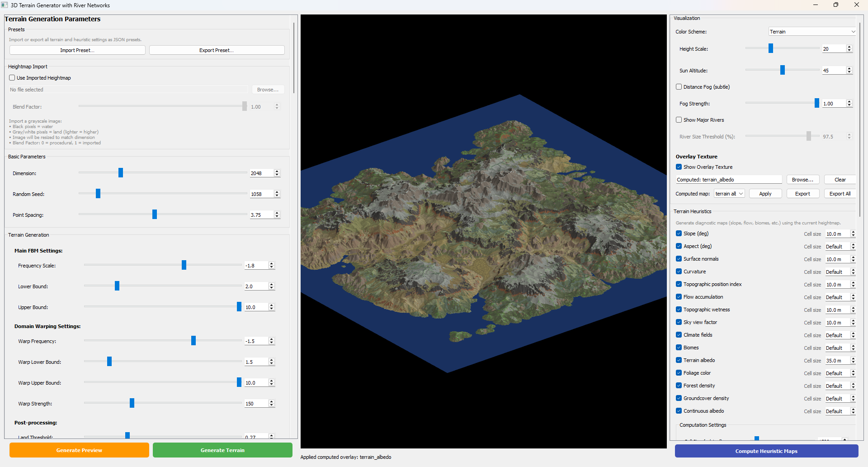The width and height of the screenshot is (868, 467).
Task: Click Generate Preview
Action: coord(79,450)
